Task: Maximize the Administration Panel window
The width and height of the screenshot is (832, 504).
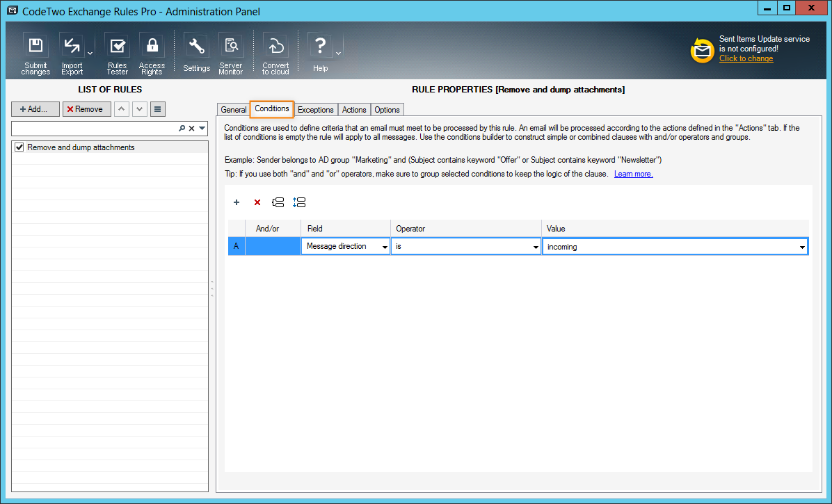Action: (x=787, y=8)
